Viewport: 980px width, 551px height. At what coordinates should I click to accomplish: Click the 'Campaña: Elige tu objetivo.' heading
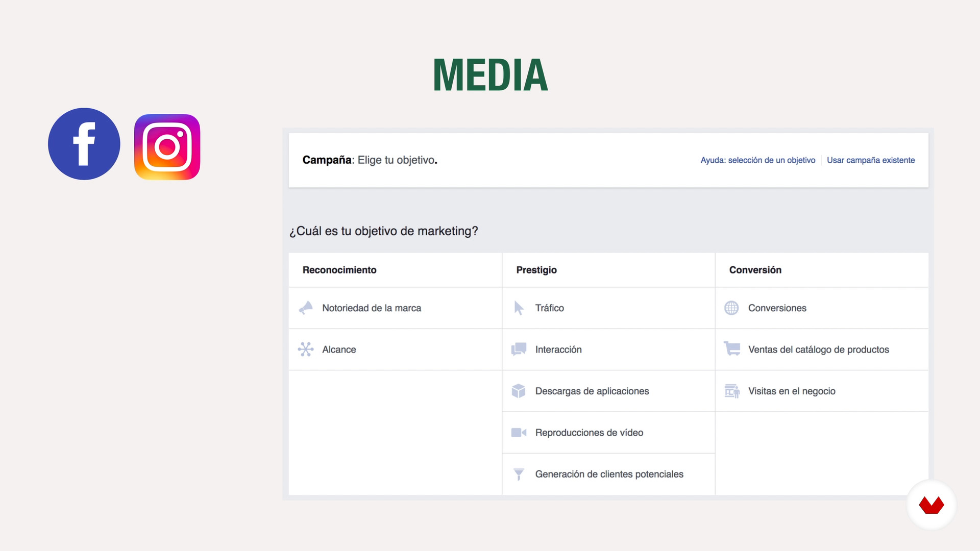click(x=370, y=160)
